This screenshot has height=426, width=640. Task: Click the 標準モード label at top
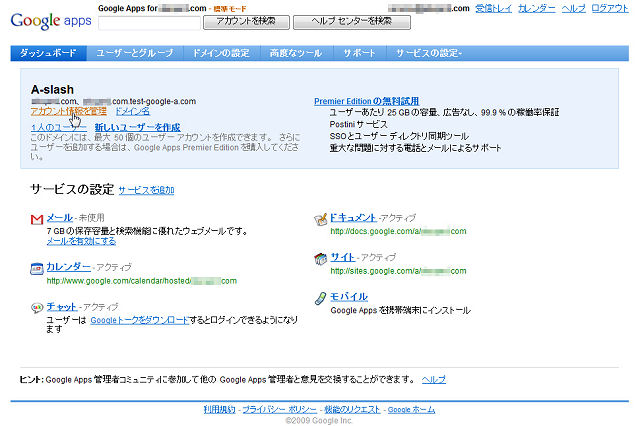click(x=230, y=9)
